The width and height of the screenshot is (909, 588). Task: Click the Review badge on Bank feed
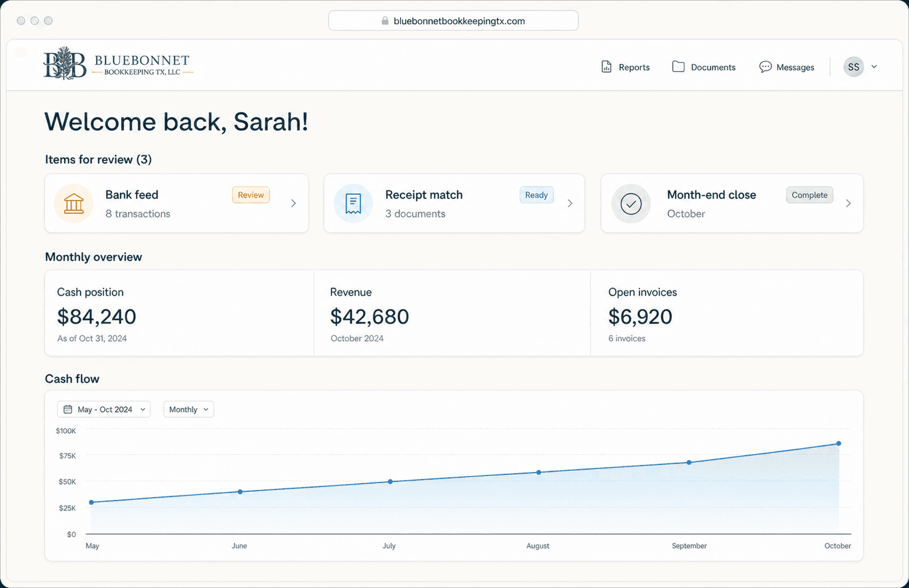pyautogui.click(x=251, y=195)
